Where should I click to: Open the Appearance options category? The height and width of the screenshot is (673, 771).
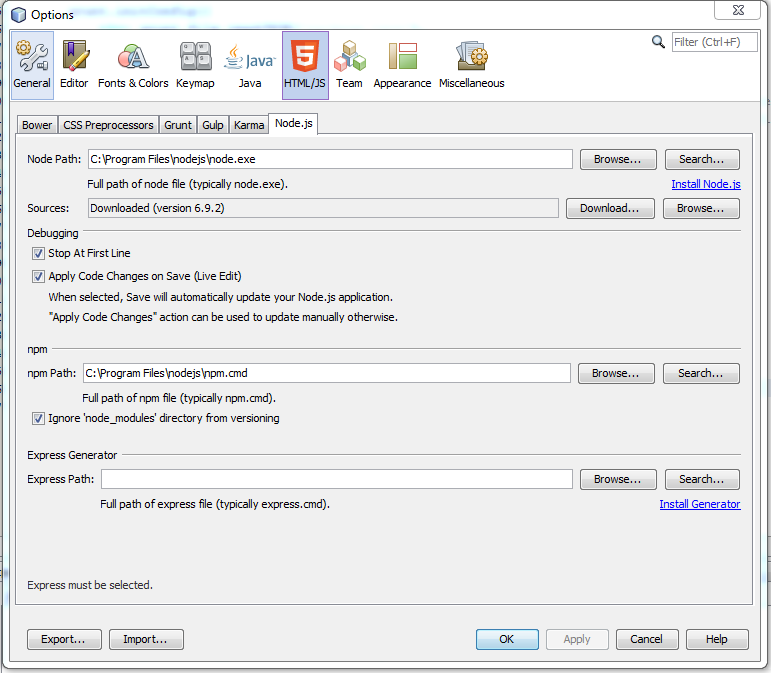point(402,65)
